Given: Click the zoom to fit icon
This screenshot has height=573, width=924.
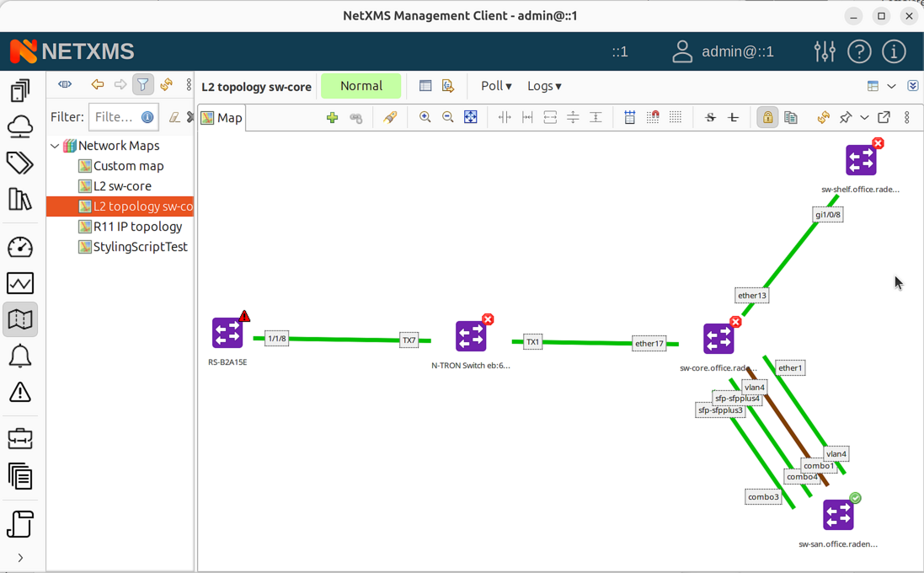Looking at the screenshot, I should pyautogui.click(x=471, y=118).
